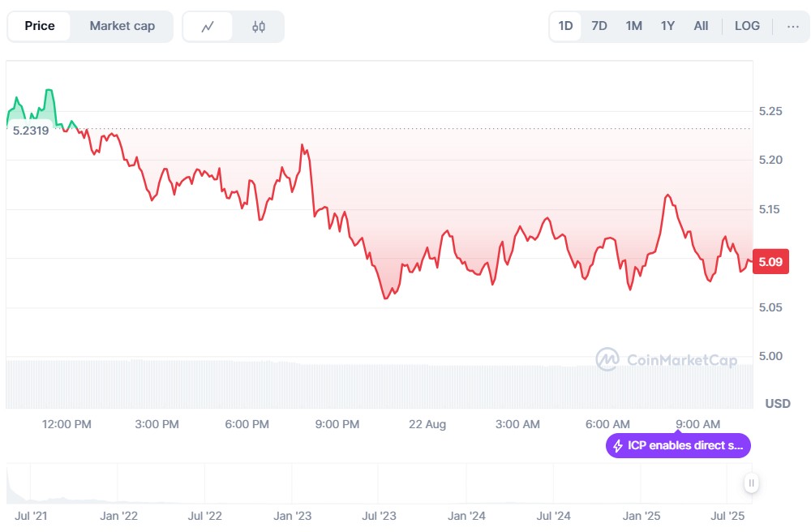Choose the 1Y time range
This screenshot has height=532, width=811.
point(667,26)
